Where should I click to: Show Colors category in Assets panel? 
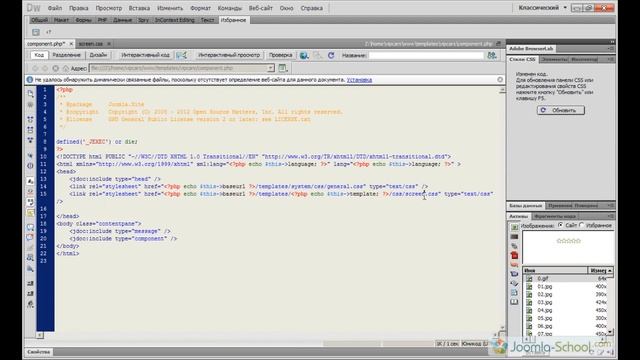pos(514,236)
